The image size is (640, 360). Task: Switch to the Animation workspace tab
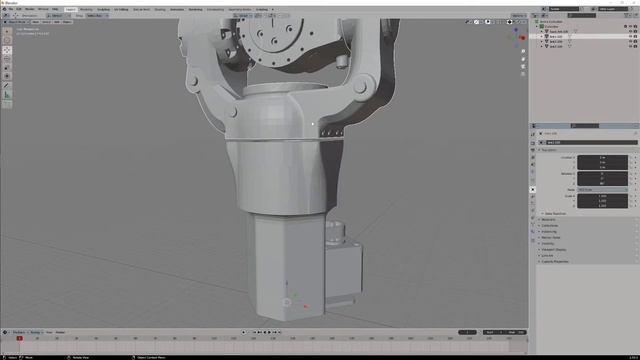[177, 9]
